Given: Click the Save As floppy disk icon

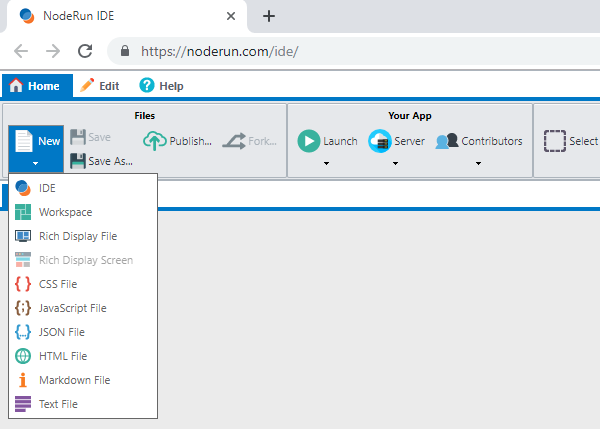Looking at the screenshot, I should point(78,161).
